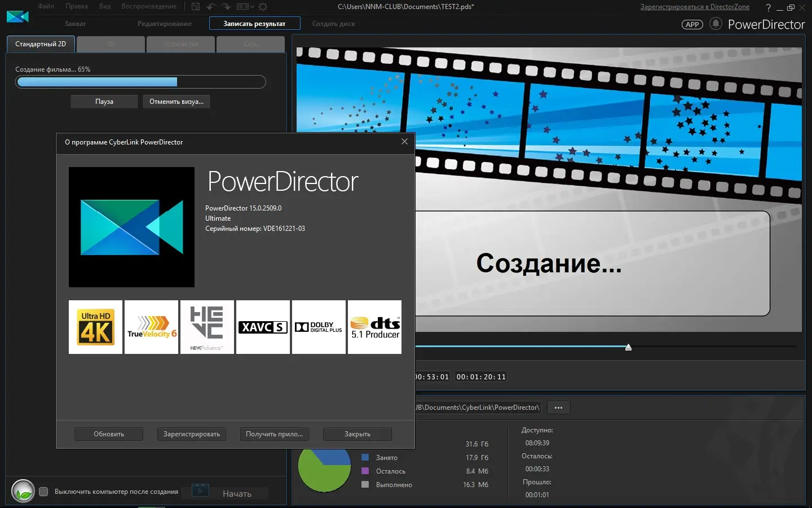Click Закрыть to close the About dialog
The width and height of the screenshot is (812, 508).
[358, 434]
